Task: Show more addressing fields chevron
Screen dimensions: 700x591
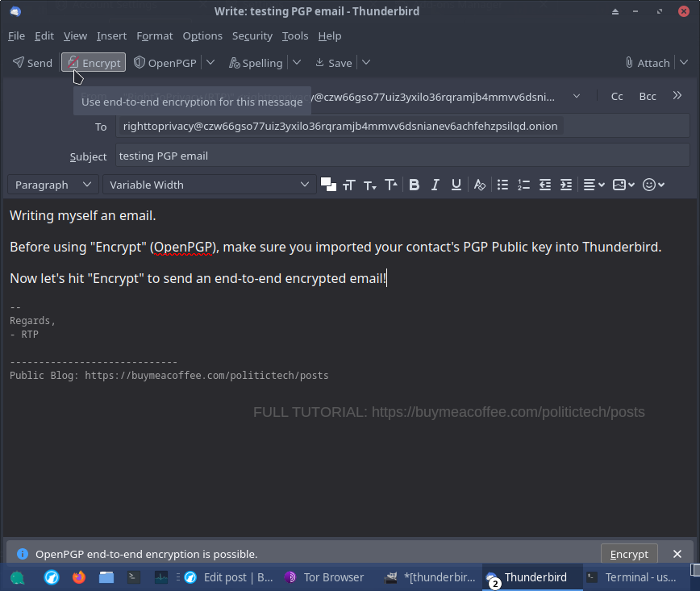Action: pos(677,95)
